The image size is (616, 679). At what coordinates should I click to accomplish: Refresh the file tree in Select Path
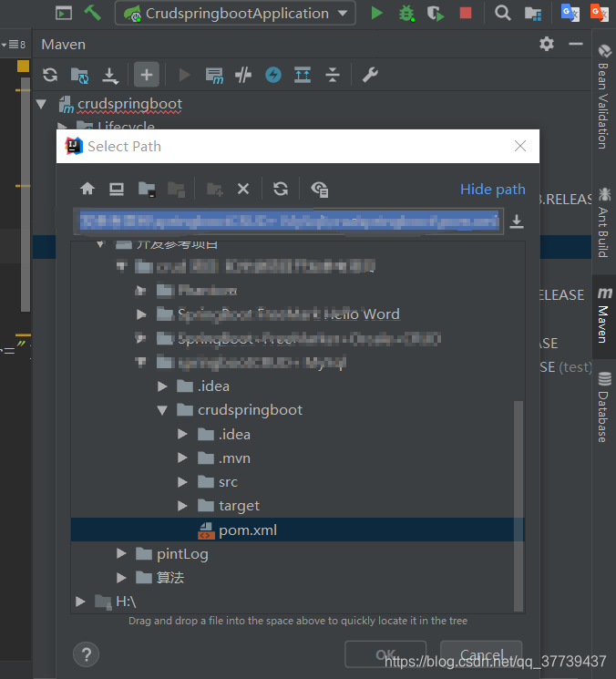[x=281, y=189]
